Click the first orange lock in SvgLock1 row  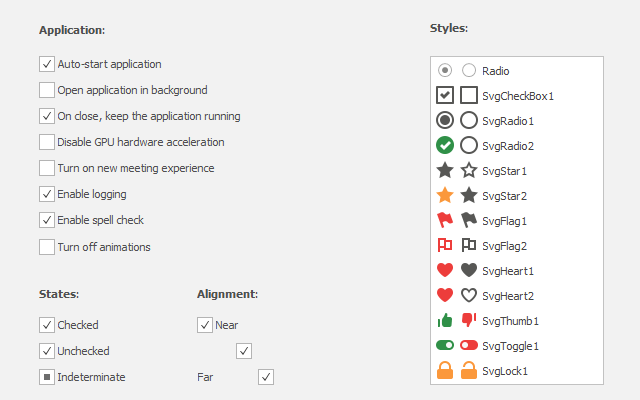point(445,371)
